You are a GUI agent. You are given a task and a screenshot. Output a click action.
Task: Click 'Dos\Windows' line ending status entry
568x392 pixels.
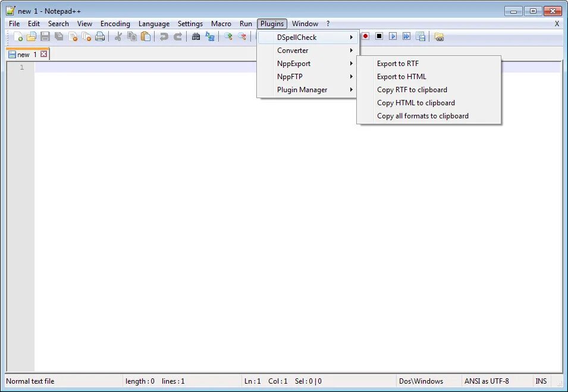click(421, 381)
